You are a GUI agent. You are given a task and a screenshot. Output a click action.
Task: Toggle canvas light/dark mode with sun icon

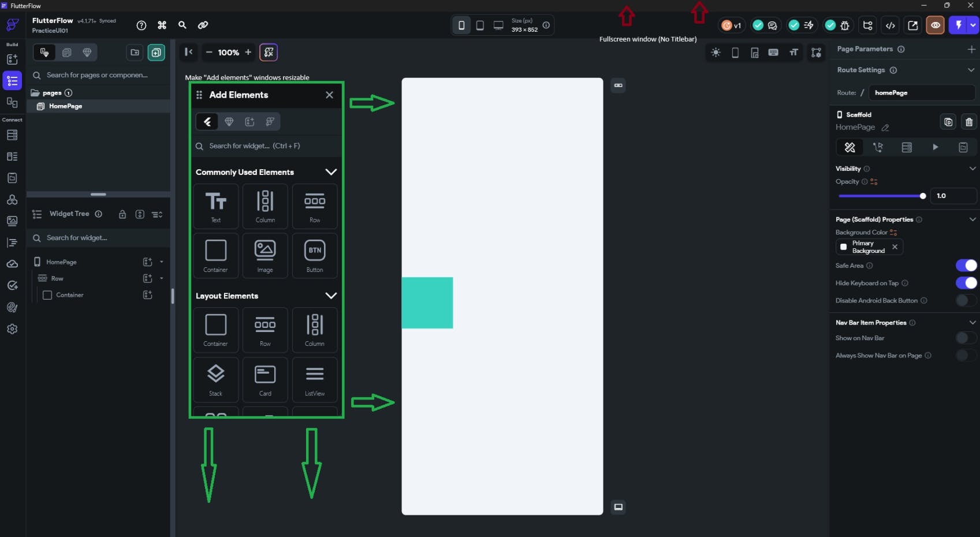[x=716, y=53]
